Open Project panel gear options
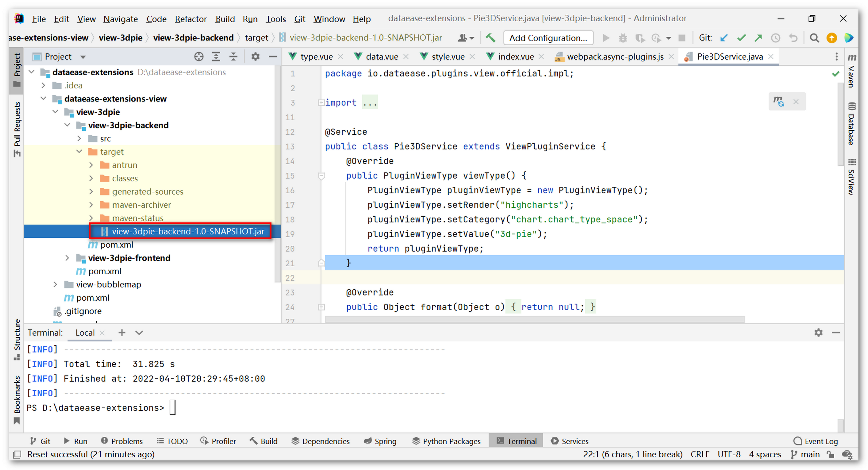The image size is (868, 470). [255, 57]
